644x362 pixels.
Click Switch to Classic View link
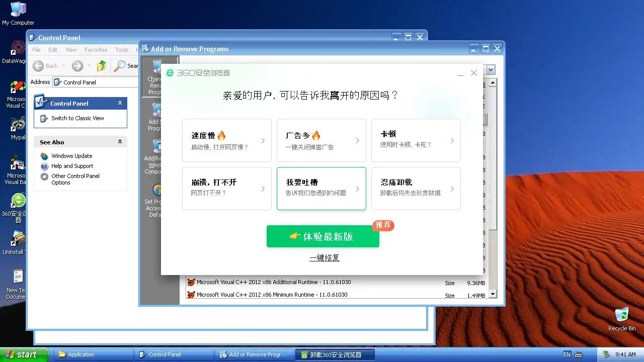pyautogui.click(x=77, y=118)
